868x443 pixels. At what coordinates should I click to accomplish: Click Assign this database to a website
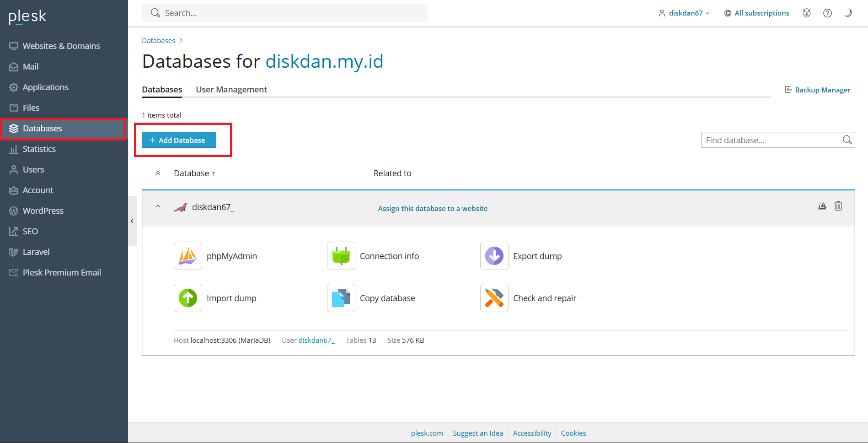pyautogui.click(x=433, y=209)
